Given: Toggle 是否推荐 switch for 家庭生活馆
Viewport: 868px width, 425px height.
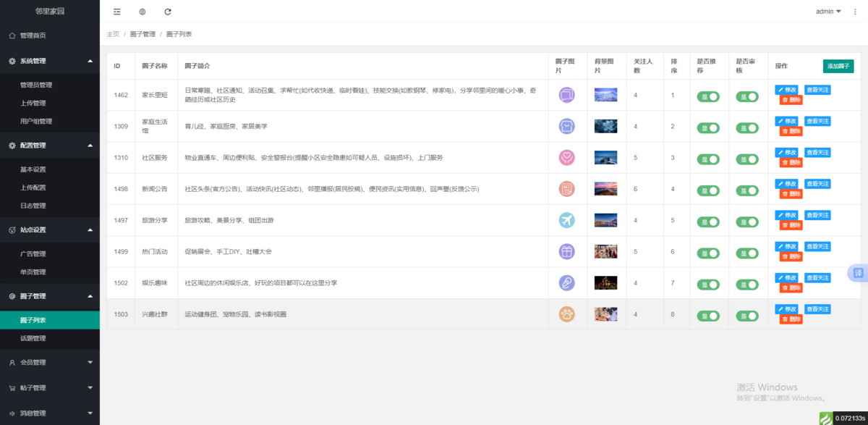Looking at the screenshot, I should [x=708, y=128].
